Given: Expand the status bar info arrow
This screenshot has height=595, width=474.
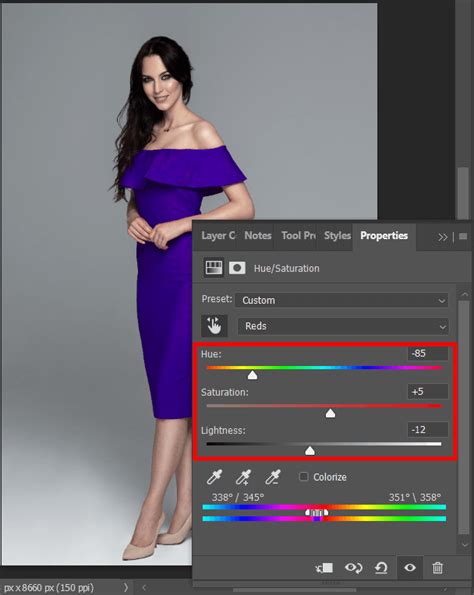Looking at the screenshot, I should point(126,587).
